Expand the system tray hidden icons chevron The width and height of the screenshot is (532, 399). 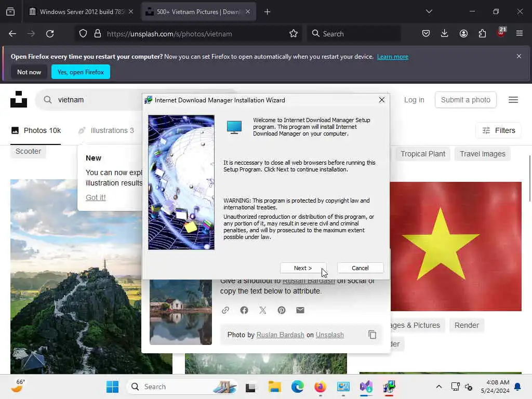(438, 387)
